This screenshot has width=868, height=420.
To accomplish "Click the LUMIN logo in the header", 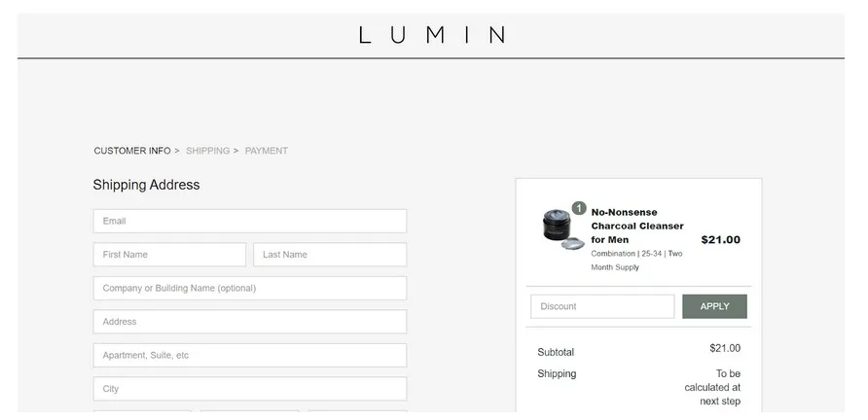I will click(x=432, y=36).
